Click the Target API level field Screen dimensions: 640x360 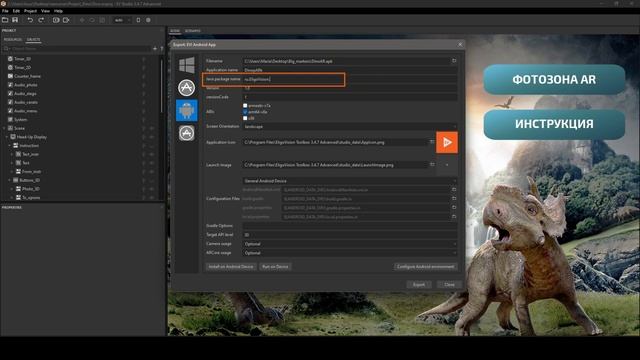pyautogui.click(x=350, y=235)
